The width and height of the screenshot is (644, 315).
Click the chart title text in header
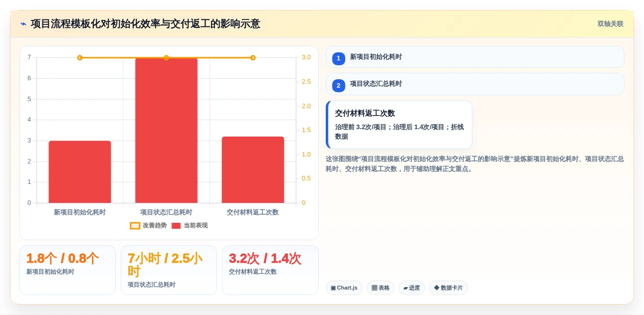[x=145, y=24]
